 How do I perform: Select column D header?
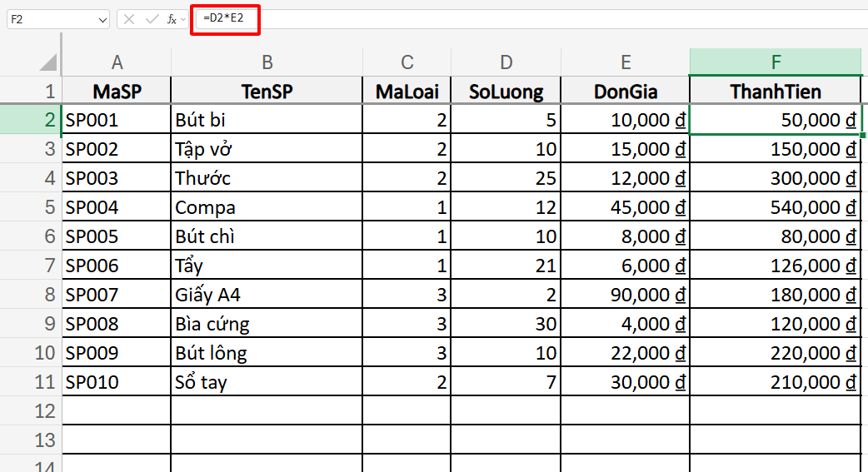tap(506, 62)
